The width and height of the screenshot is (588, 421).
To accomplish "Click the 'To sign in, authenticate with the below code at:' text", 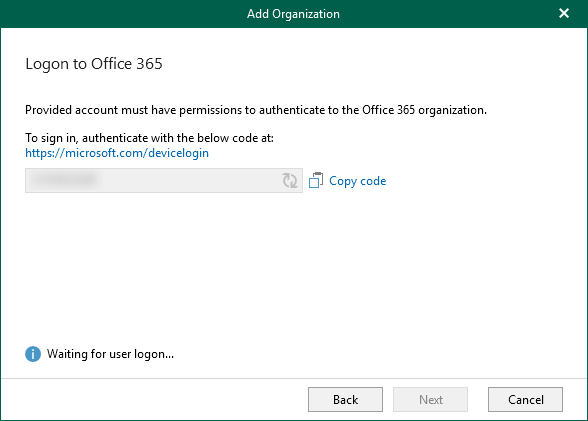I will click(x=149, y=138).
